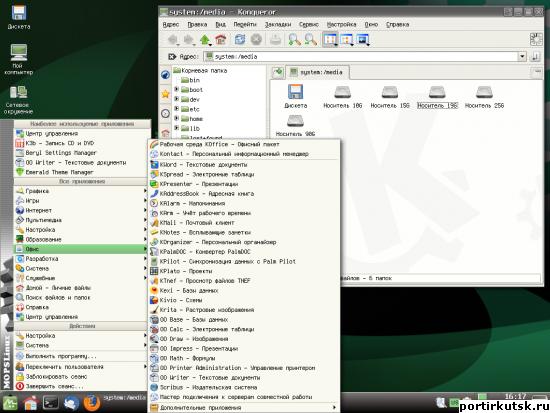Launch KSpread from the office menu

coord(243,174)
